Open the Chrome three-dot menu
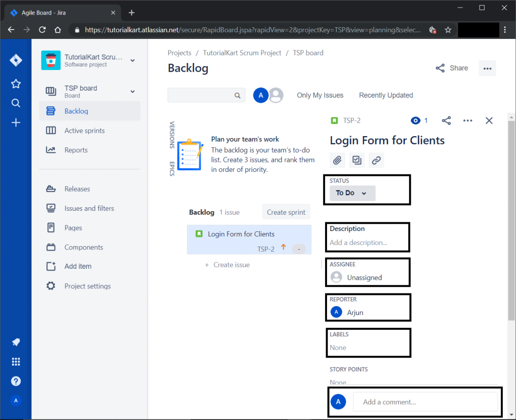Image resolution: width=516 pixels, height=420 pixels. coord(505,30)
